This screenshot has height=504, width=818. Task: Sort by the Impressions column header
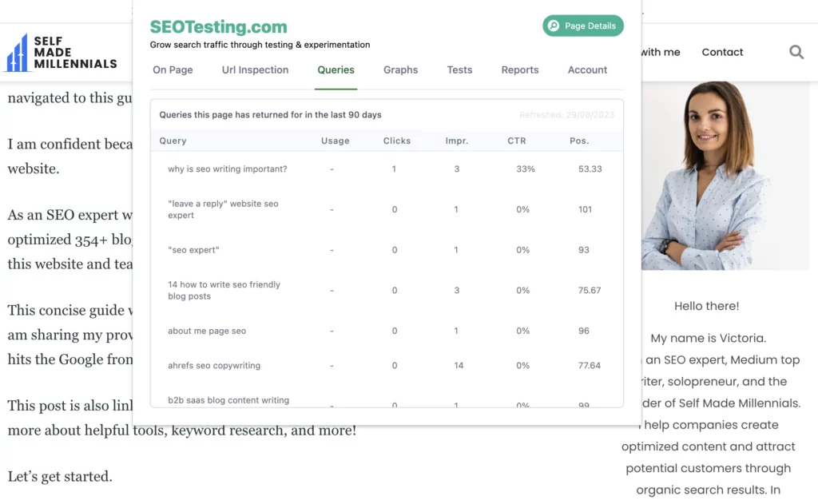pos(457,141)
